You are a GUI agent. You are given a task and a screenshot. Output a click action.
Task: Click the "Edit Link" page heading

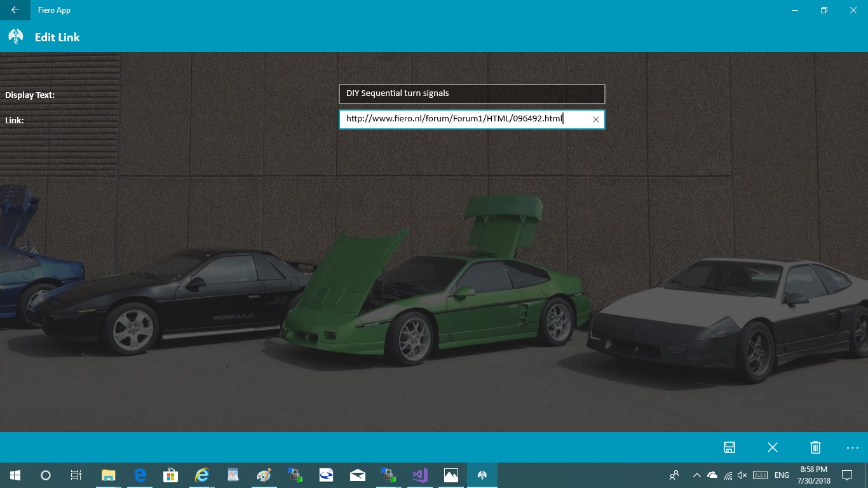click(x=57, y=37)
